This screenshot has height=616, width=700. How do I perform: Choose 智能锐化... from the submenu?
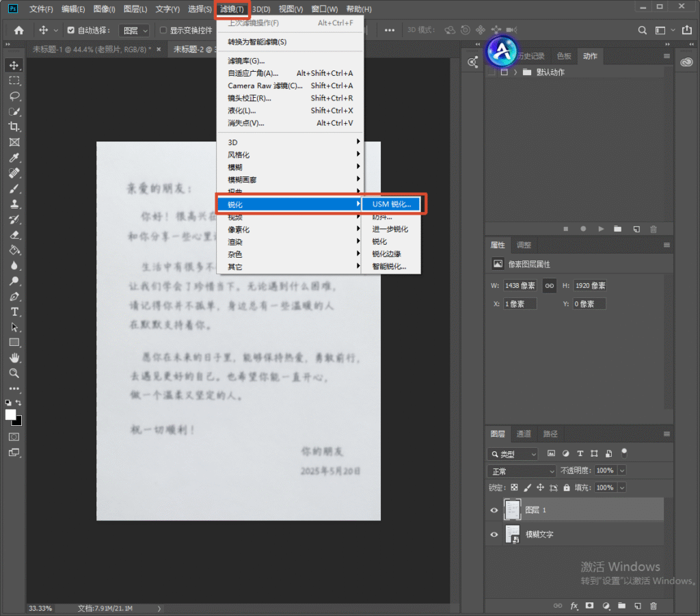(x=389, y=267)
